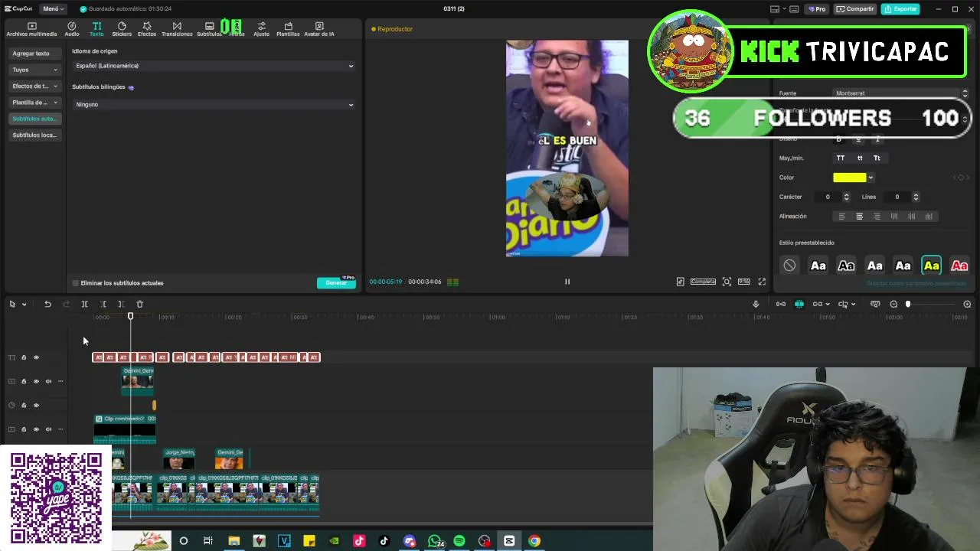
Task: Zoom out the timeline
Action: pyautogui.click(x=893, y=305)
